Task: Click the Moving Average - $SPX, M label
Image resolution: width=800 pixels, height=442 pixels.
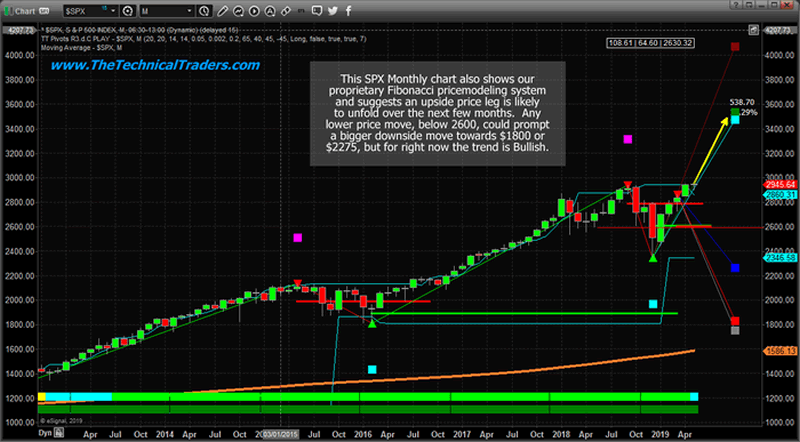Action: click(82, 48)
